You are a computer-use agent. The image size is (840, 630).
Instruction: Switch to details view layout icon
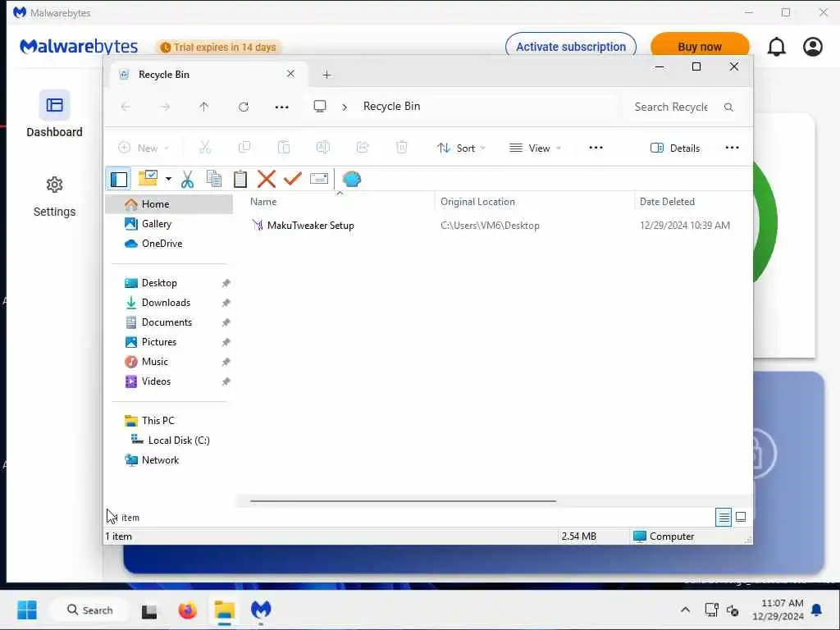(x=724, y=517)
